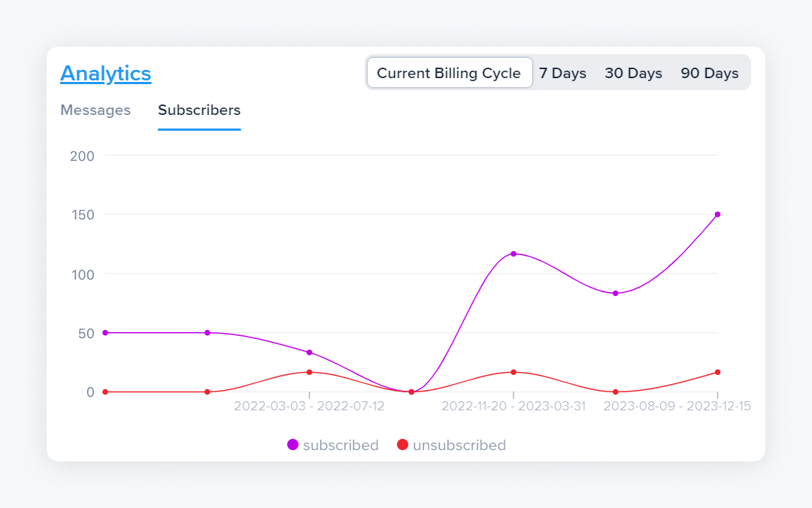Toggle the subscribed series visibility

(x=333, y=444)
